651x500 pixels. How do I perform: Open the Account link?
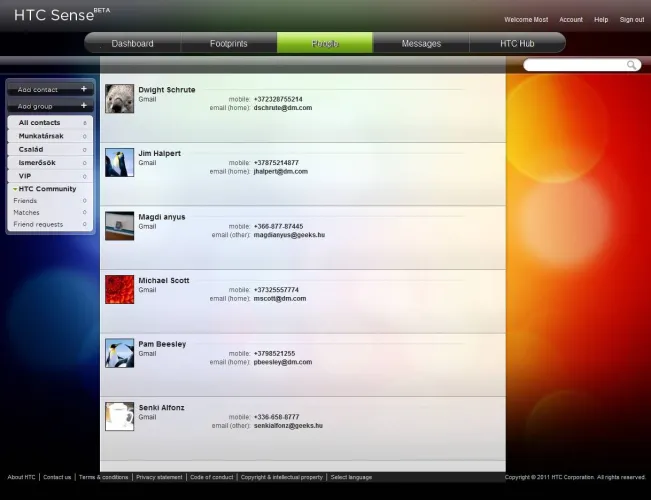571,20
